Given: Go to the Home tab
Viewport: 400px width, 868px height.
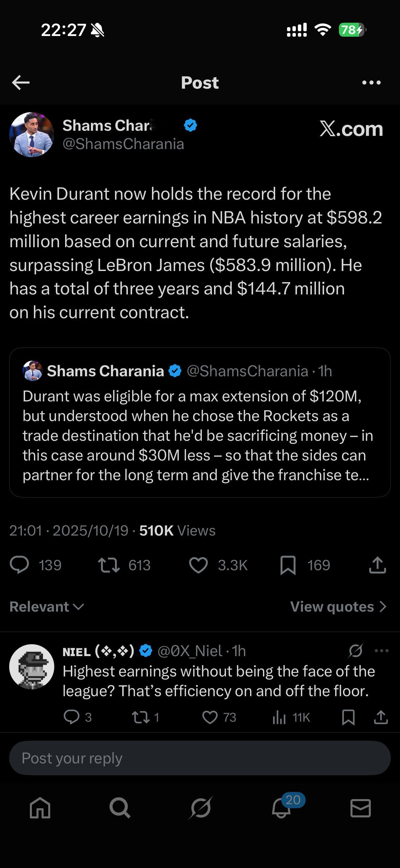Looking at the screenshot, I should (x=40, y=808).
